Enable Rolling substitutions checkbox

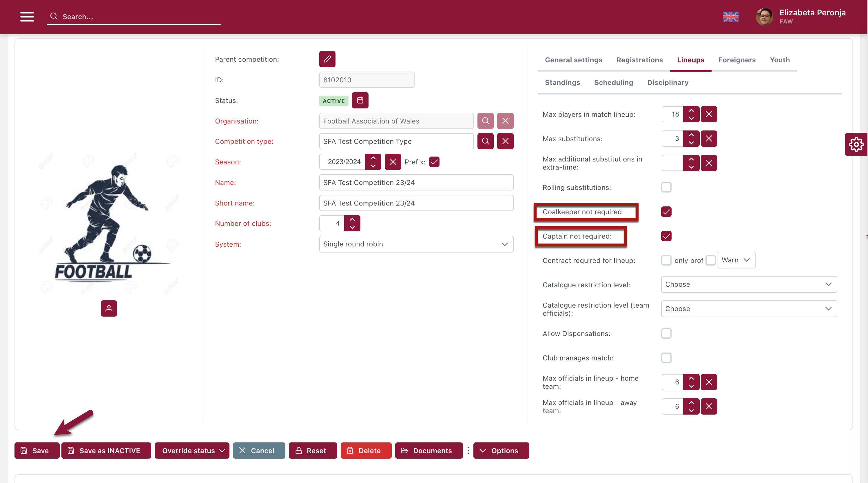pos(666,188)
